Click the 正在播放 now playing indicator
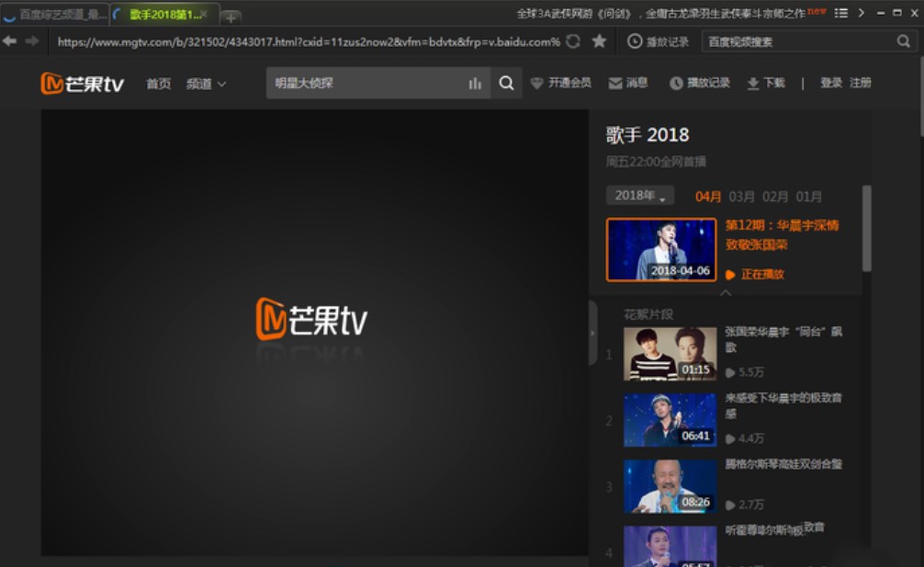 [x=755, y=274]
